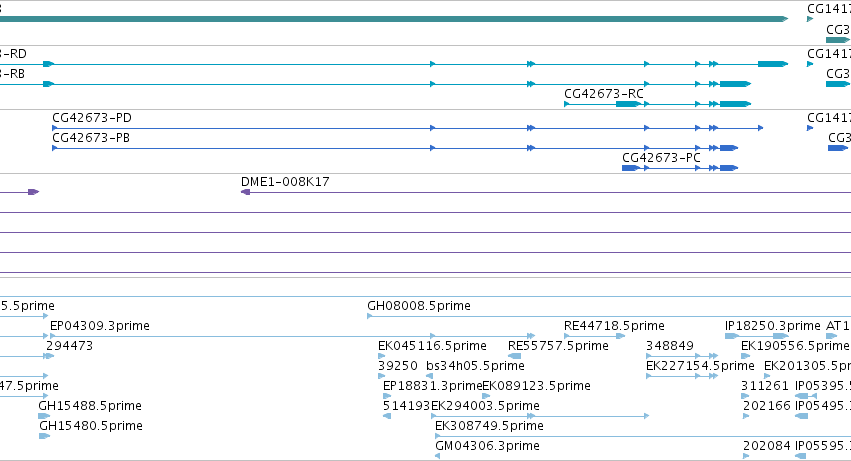Select the EK045116.5prime label
Image resolution: width=851 pixels, height=461 pixels.
click(432, 346)
